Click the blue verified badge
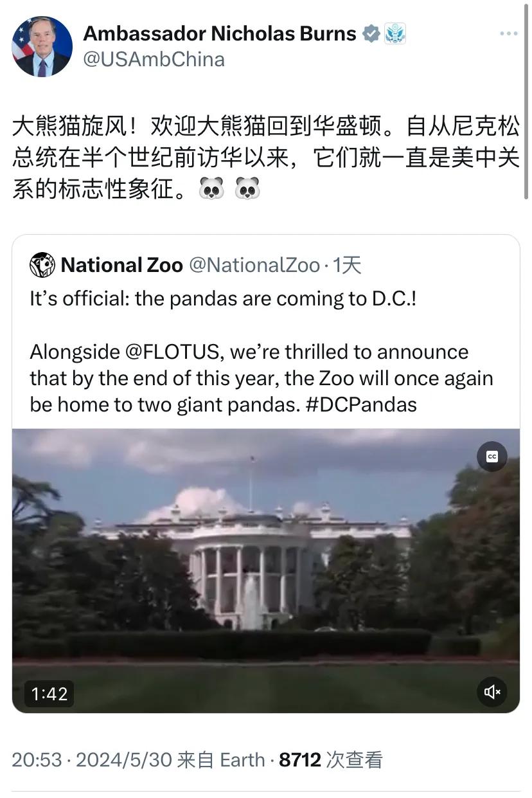 point(371,33)
